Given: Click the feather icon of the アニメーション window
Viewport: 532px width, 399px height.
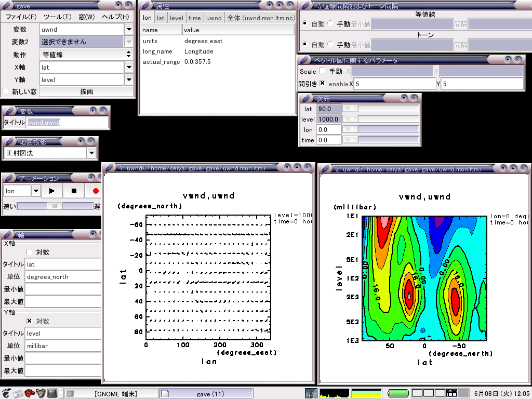Looking at the screenshot, I should (x=9, y=178).
